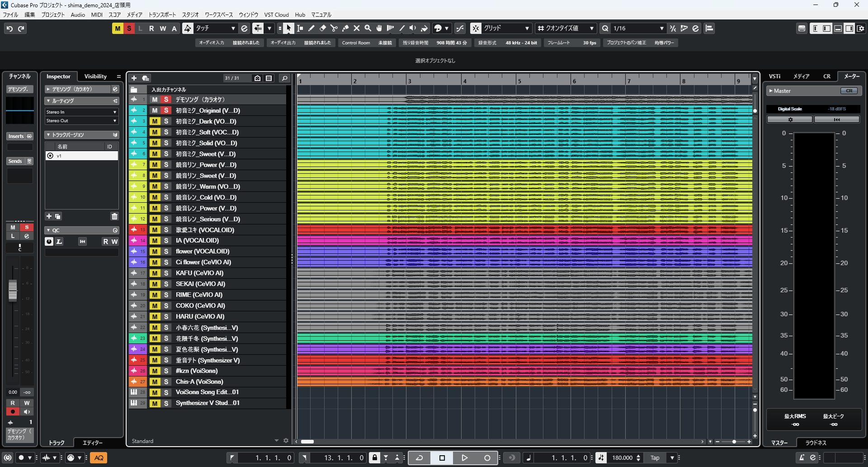Viewport: 868px width, 467px height.
Task: Open the Stereo In routing dropdown
Action: point(81,112)
